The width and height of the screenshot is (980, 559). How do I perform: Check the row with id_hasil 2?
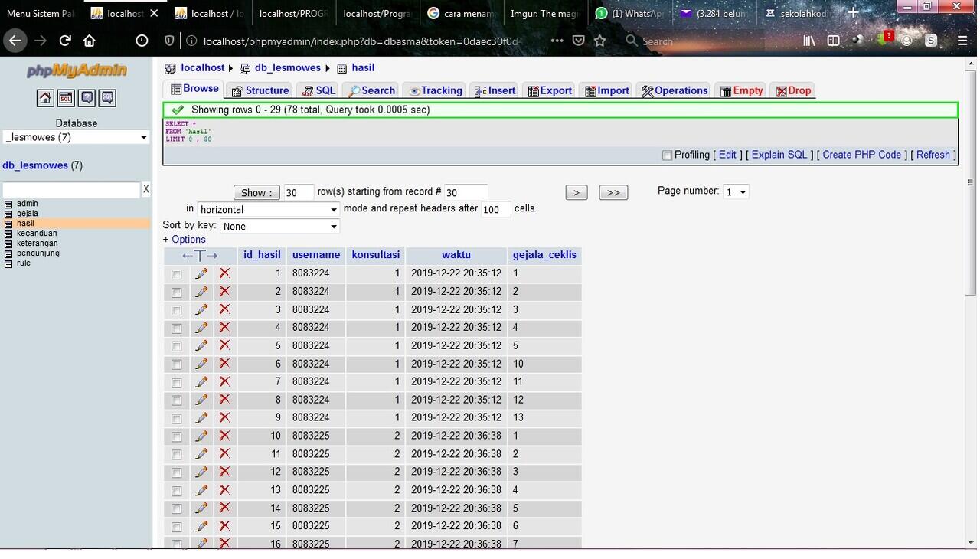coord(177,293)
